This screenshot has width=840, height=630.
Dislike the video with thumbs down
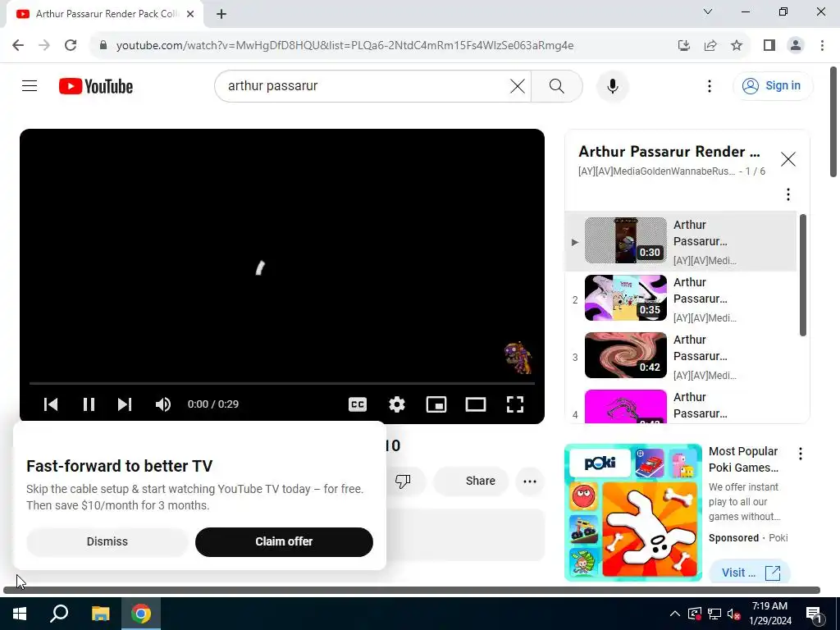404,481
